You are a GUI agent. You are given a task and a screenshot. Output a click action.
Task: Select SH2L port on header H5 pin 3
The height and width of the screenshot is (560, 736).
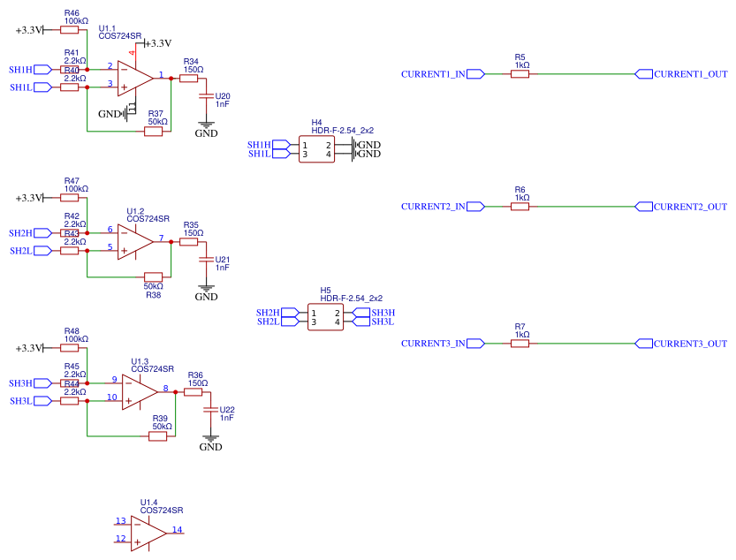point(290,322)
